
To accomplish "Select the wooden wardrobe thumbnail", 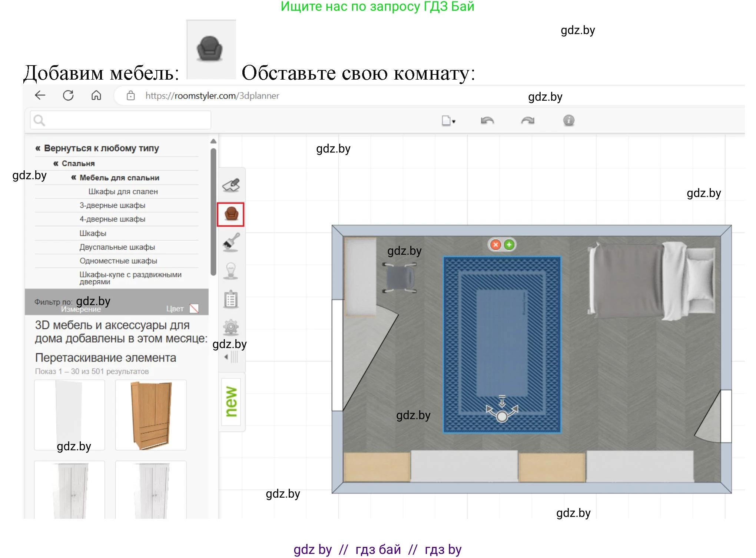I will point(151,415).
